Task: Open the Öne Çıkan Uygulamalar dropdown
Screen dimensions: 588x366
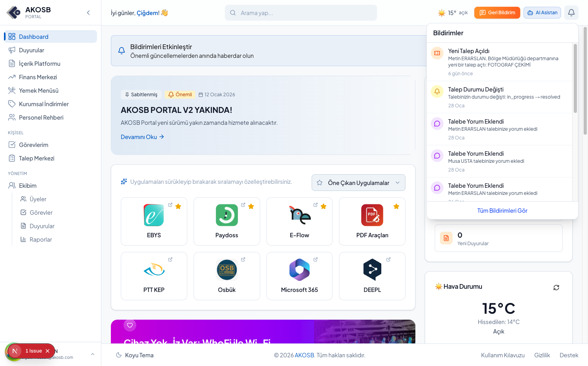Action: pos(358,183)
